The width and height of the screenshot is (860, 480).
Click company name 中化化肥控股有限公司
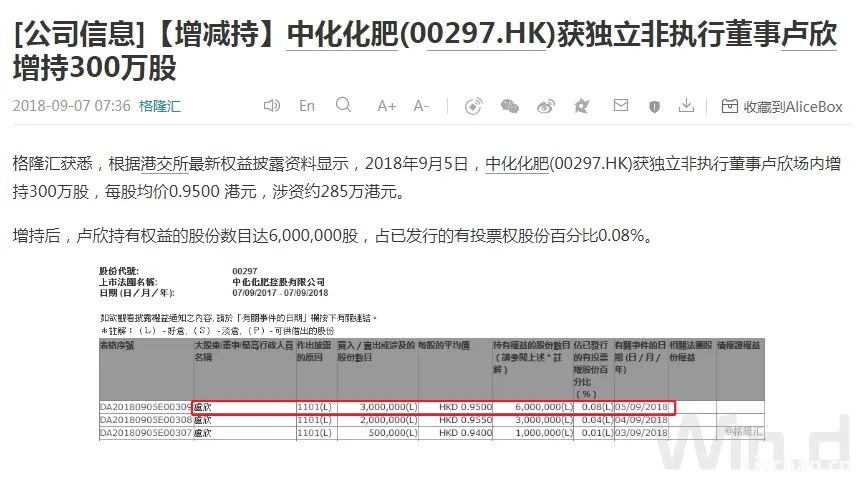279,282
